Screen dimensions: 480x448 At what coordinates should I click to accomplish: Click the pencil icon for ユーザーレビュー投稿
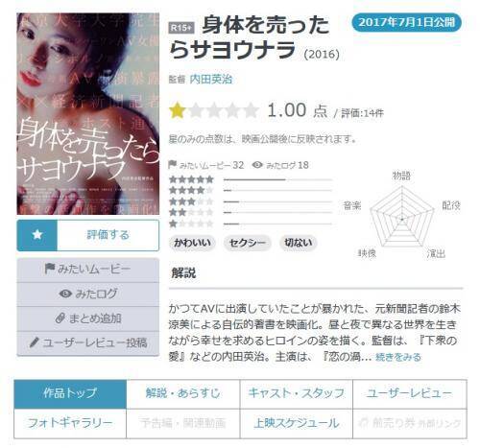coord(34,342)
